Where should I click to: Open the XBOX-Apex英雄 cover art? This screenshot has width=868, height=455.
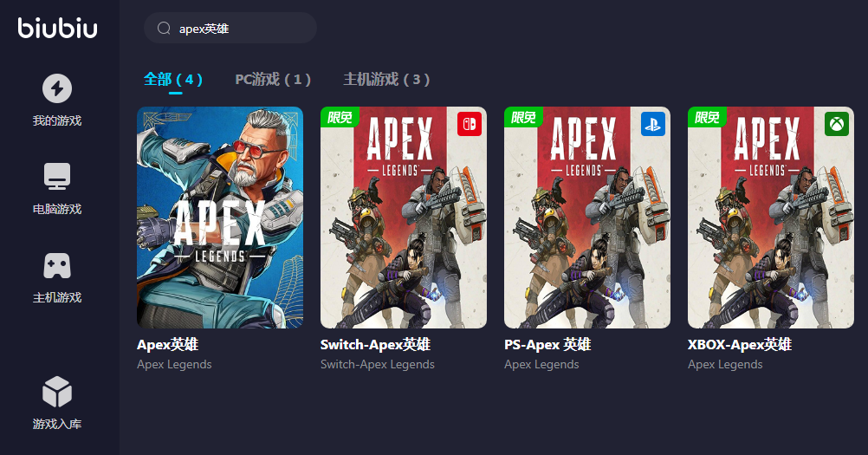click(771, 218)
